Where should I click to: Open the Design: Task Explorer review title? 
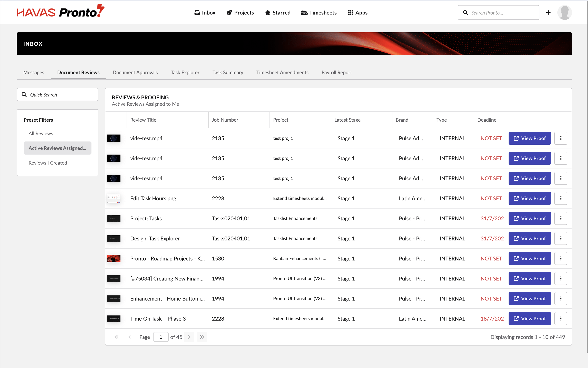(155, 238)
